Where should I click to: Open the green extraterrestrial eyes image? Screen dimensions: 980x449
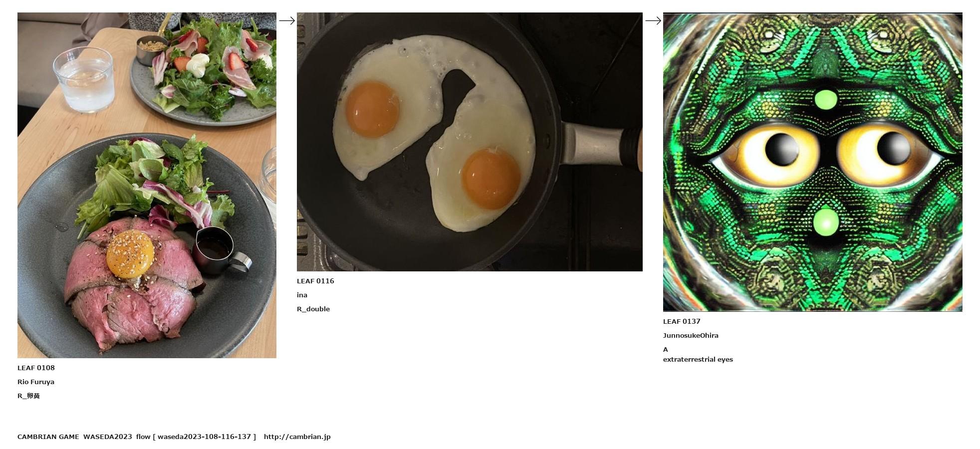click(812, 162)
